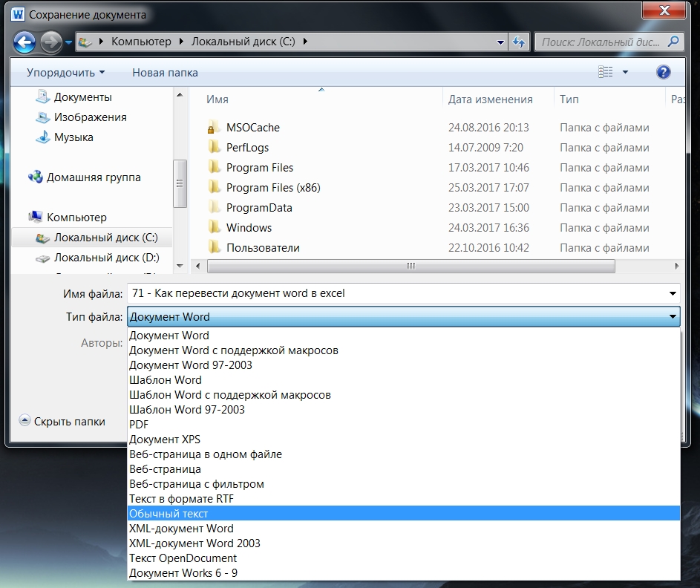
Task: Pick Текст в формате RTF option
Action: pyautogui.click(x=181, y=499)
